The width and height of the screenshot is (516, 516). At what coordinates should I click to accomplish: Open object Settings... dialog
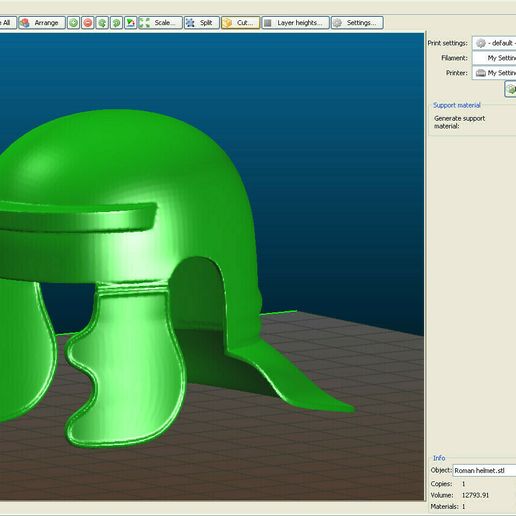(357, 23)
